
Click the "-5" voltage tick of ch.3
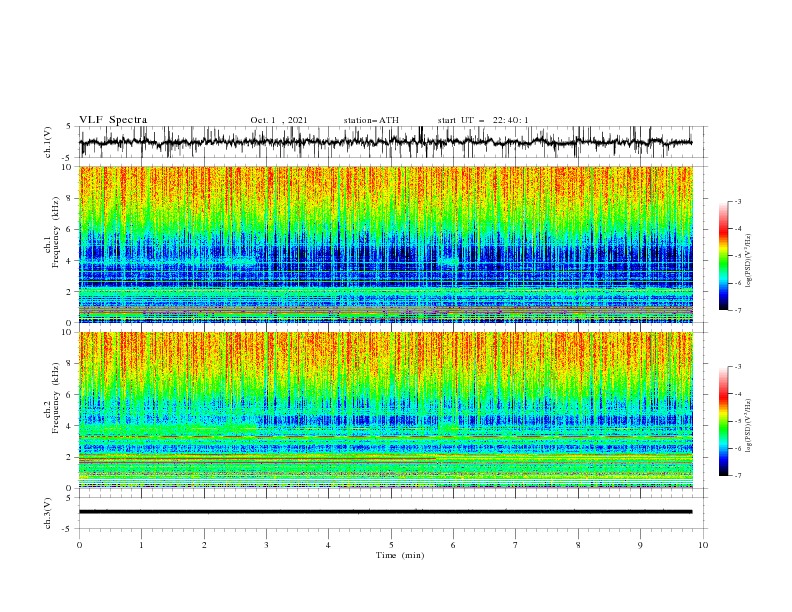point(68,529)
